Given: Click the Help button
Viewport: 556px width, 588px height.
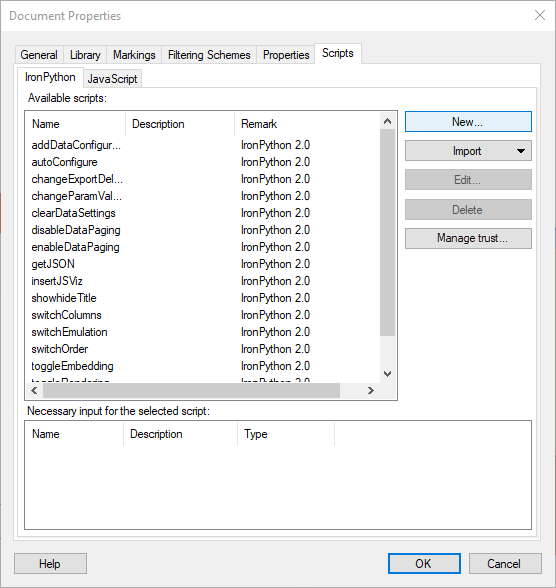Looking at the screenshot, I should 50,564.
